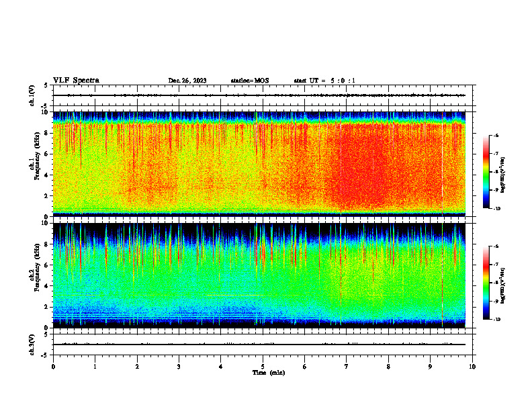Click the ch.3 voltage waveform trace at bottom
The image size is (532, 411).
259,345
